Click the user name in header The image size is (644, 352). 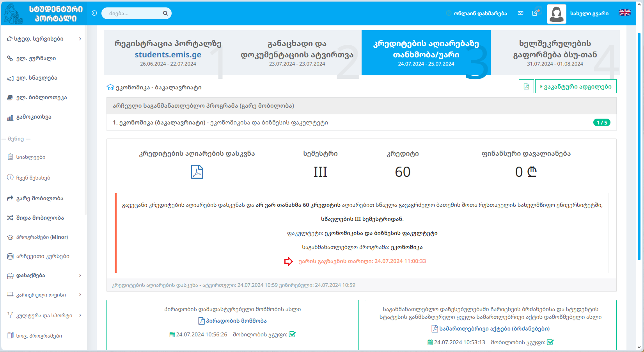click(x=589, y=13)
